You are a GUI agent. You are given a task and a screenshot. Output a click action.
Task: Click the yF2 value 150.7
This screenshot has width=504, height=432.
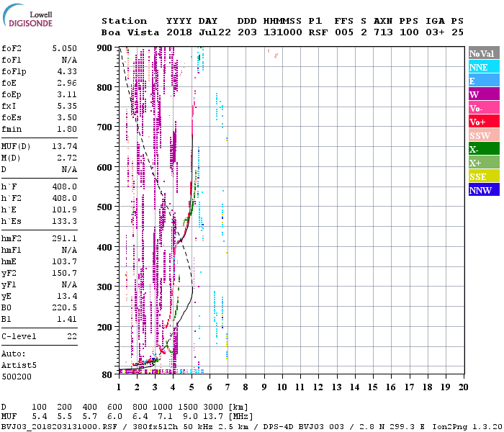[x=65, y=273]
